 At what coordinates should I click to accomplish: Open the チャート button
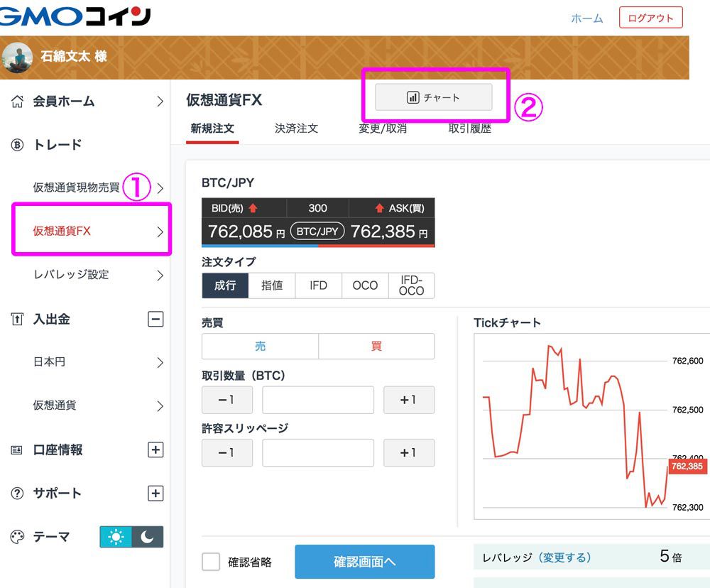(433, 97)
